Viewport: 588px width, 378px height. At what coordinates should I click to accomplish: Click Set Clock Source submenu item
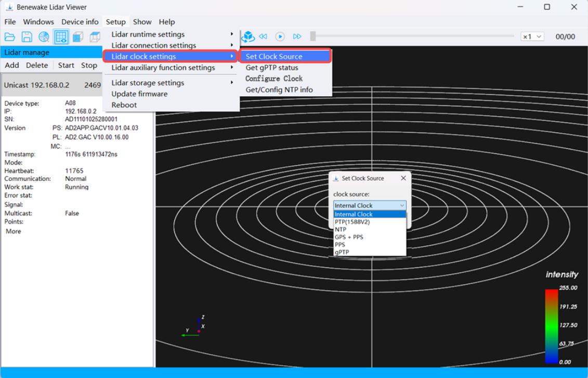286,56
